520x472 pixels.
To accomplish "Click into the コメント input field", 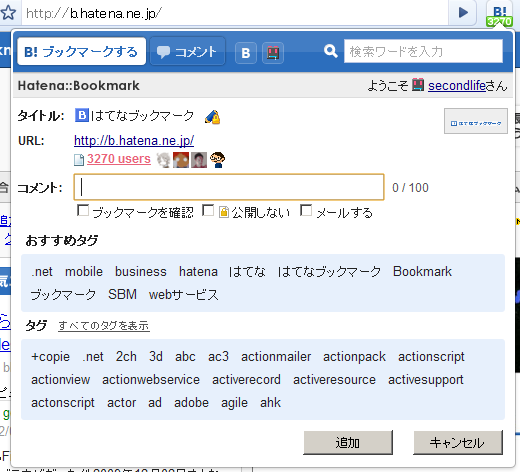I will [229, 187].
